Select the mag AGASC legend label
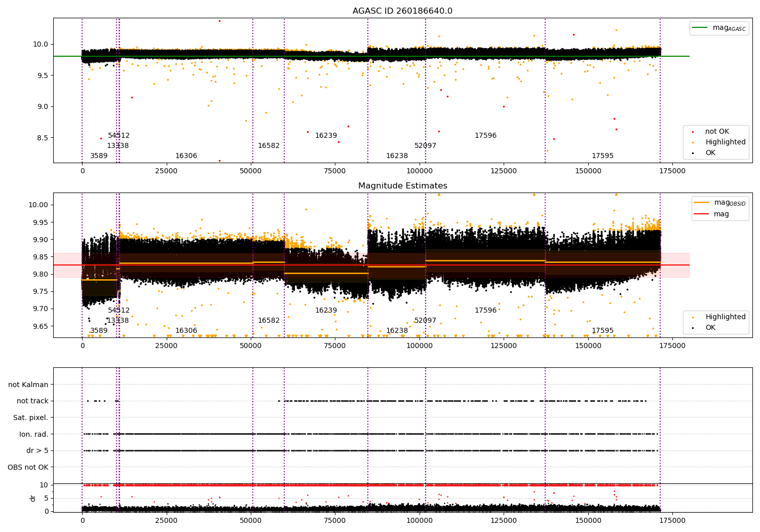760x532 pixels. click(x=729, y=28)
